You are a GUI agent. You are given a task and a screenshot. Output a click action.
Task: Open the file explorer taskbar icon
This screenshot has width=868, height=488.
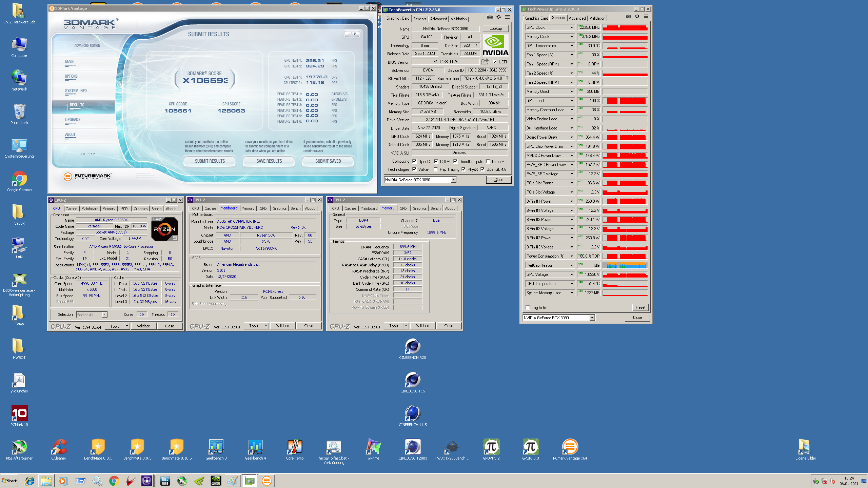[x=46, y=481]
